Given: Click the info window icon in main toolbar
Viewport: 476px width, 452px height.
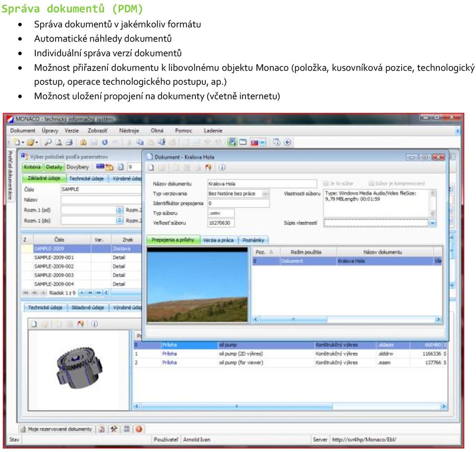Looking at the screenshot, I should pos(277,142).
